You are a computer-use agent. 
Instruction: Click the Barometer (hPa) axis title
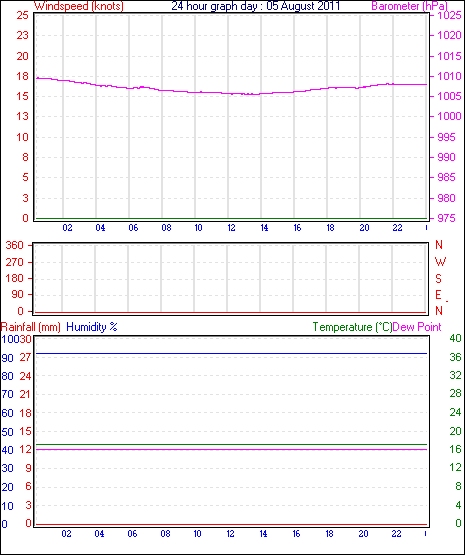click(x=409, y=6)
